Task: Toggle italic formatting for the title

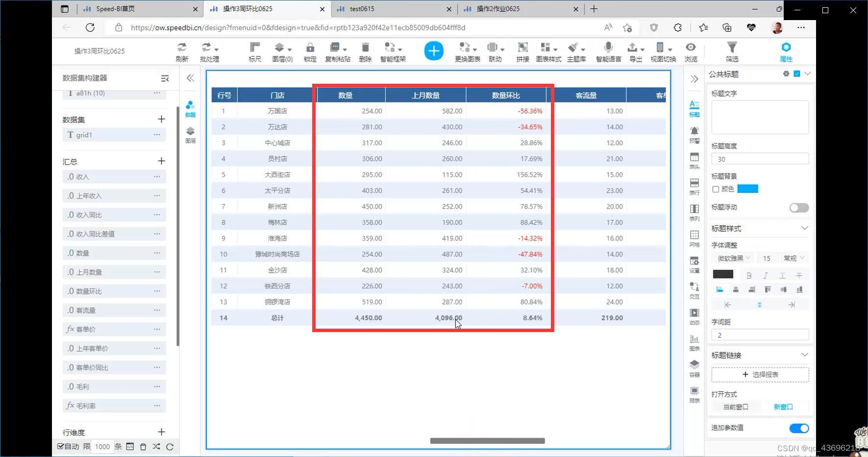Action: (x=765, y=275)
